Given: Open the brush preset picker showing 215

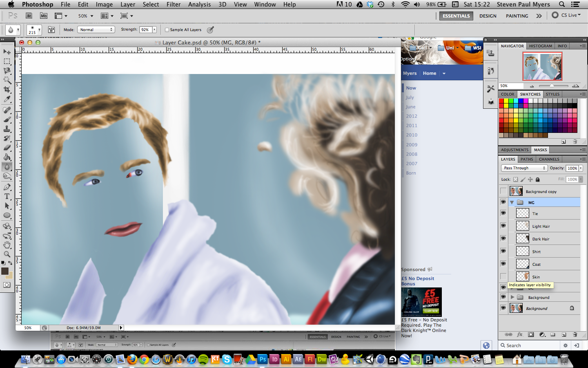Looking at the screenshot, I should coord(34,30).
